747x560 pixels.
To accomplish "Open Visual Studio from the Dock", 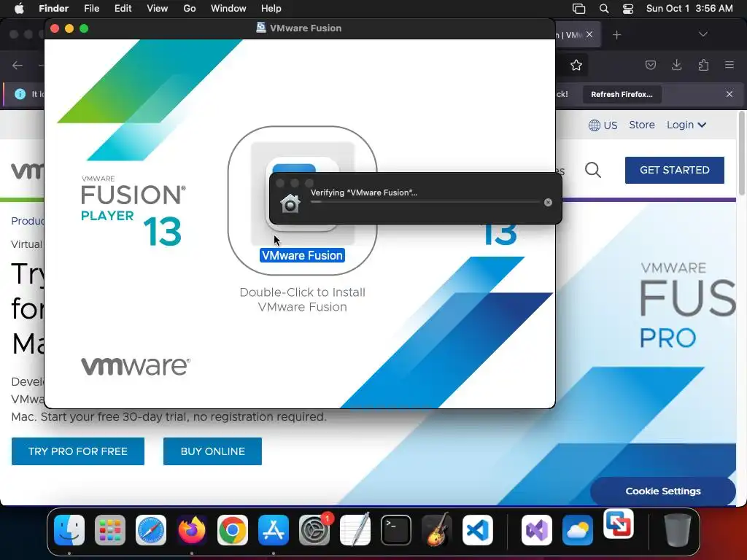I will tap(537, 530).
